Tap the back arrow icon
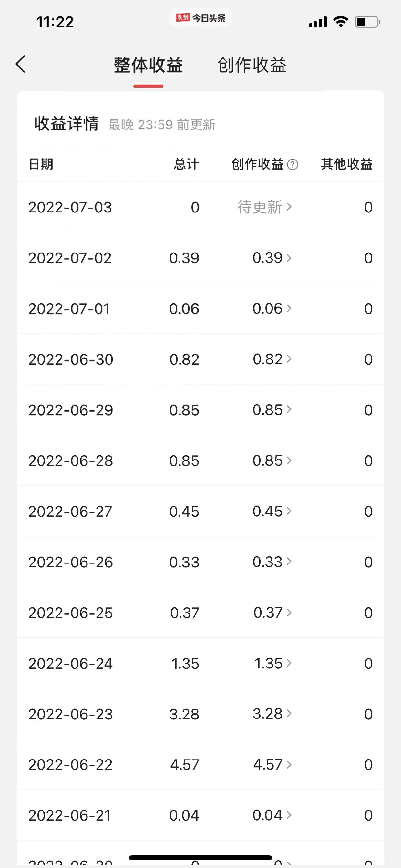This screenshot has width=401, height=868. coord(21,64)
